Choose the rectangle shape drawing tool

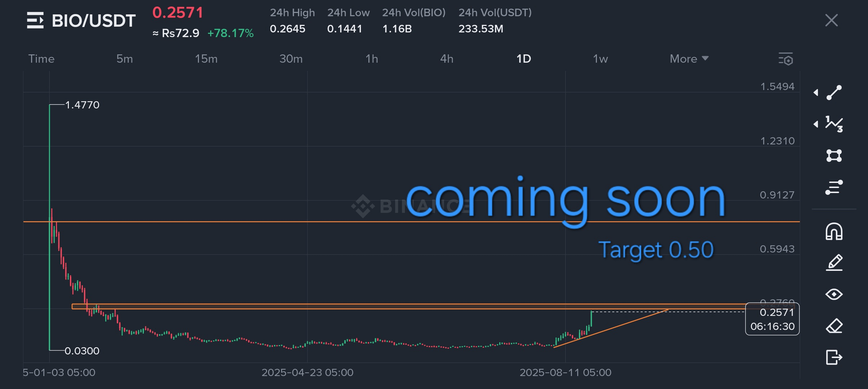834,156
